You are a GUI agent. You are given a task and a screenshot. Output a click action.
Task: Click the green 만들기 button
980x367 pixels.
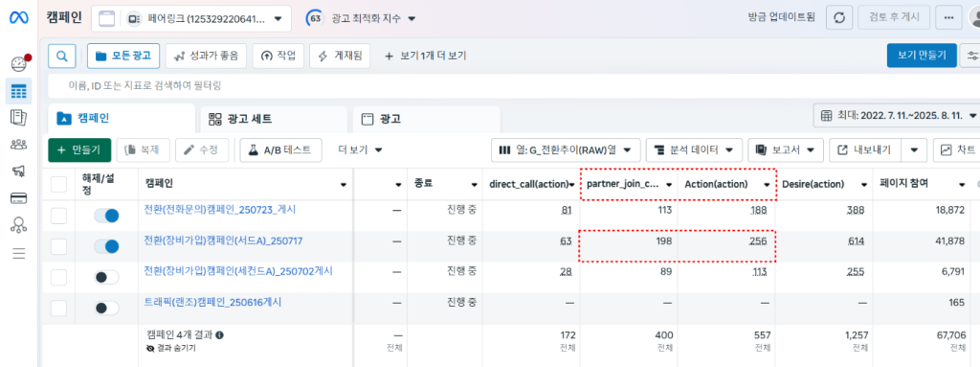point(79,149)
